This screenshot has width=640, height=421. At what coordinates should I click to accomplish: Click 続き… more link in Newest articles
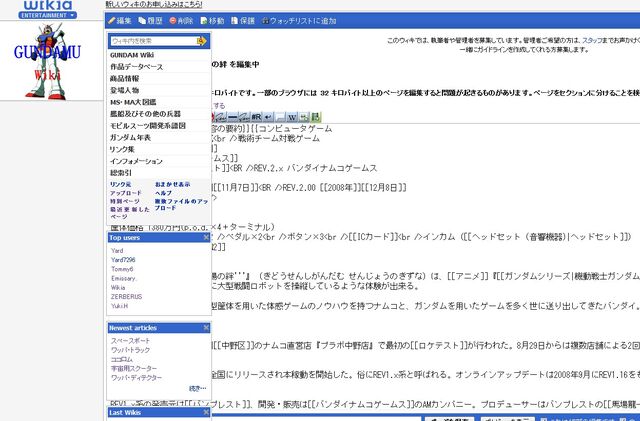click(198, 388)
